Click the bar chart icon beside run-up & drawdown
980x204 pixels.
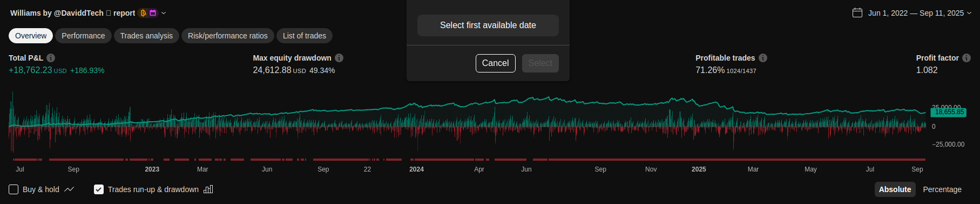pyautogui.click(x=208, y=189)
